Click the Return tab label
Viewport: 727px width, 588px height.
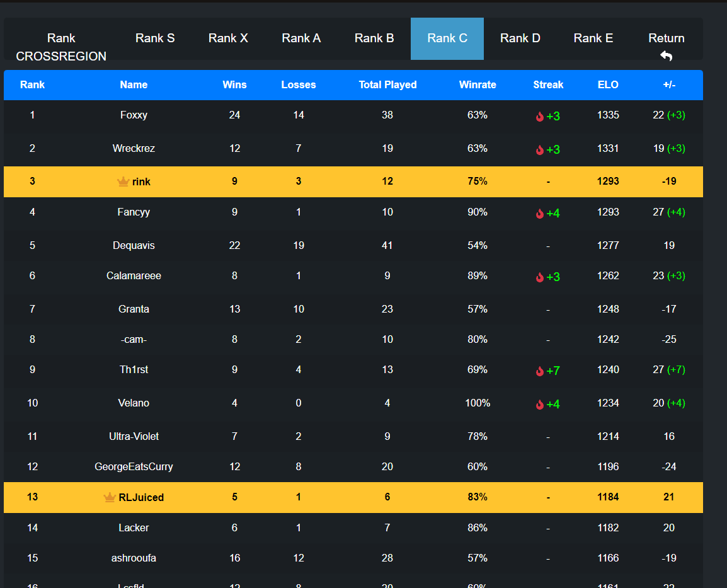tap(667, 38)
